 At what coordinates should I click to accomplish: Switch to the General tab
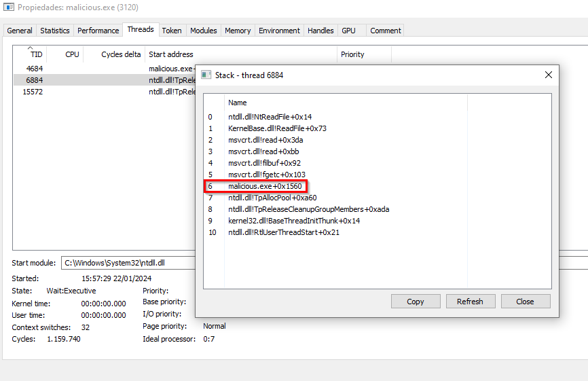20,31
